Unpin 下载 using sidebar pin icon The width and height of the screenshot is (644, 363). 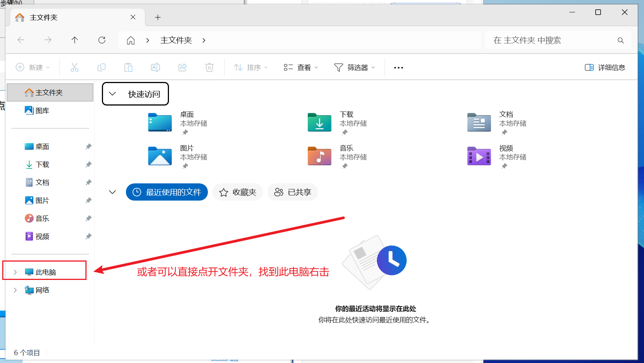pyautogui.click(x=88, y=165)
